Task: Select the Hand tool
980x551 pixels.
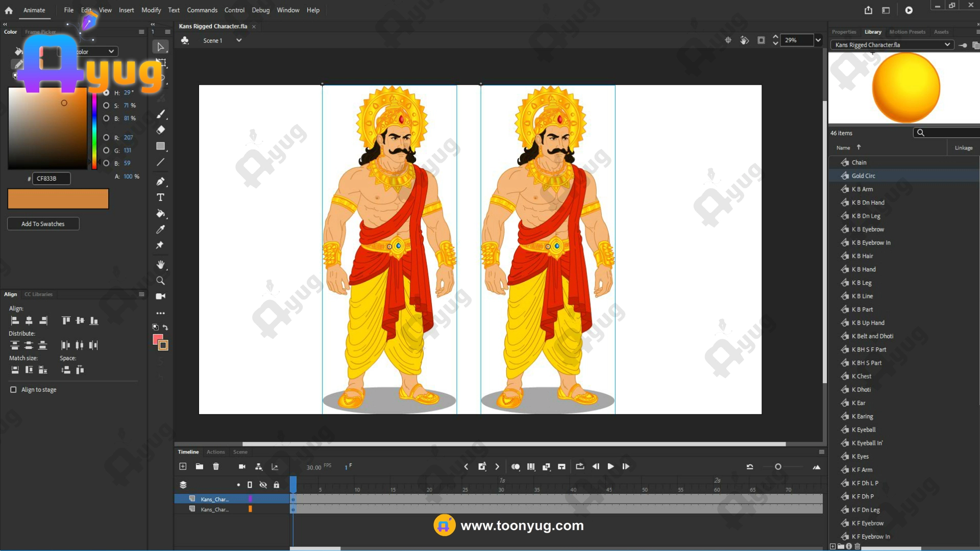Action: pos(160,264)
